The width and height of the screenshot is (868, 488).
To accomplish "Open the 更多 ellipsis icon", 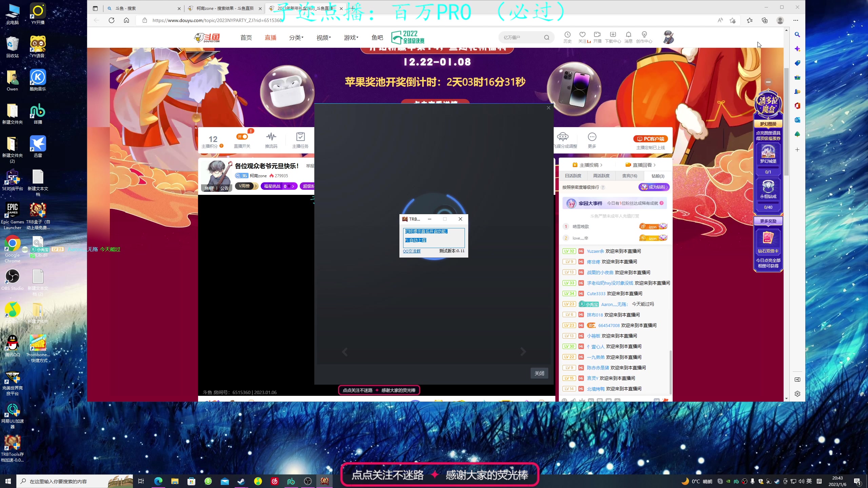I will click(x=592, y=140).
